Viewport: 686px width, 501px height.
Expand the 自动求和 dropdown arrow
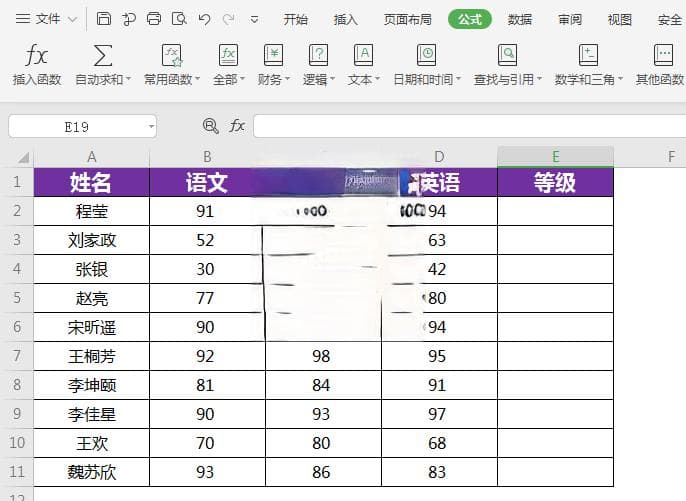129,79
